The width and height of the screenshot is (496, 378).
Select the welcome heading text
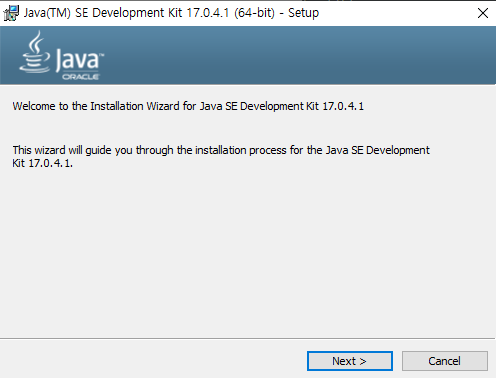coord(188,106)
